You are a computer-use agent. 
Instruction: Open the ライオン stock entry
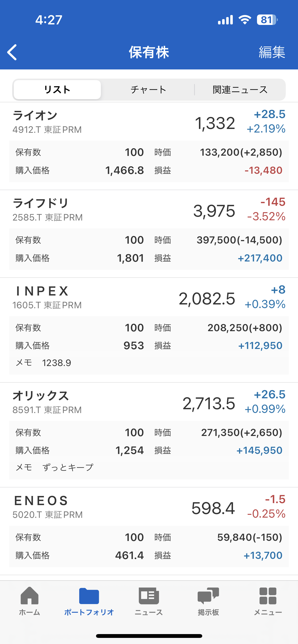[x=149, y=146]
